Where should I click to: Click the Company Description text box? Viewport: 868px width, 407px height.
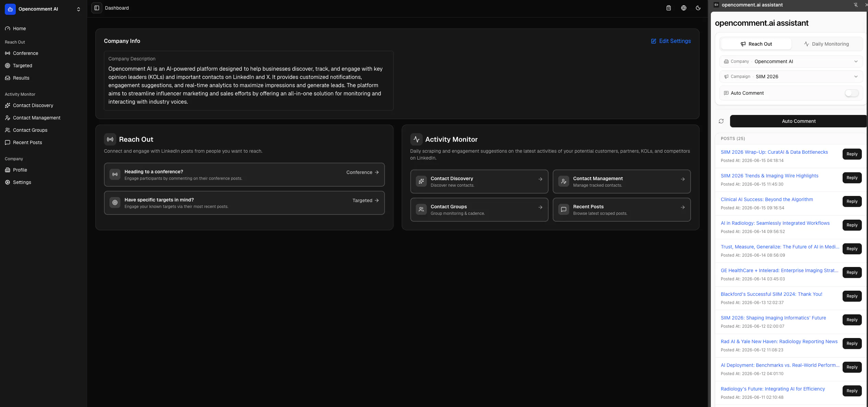coord(248,81)
